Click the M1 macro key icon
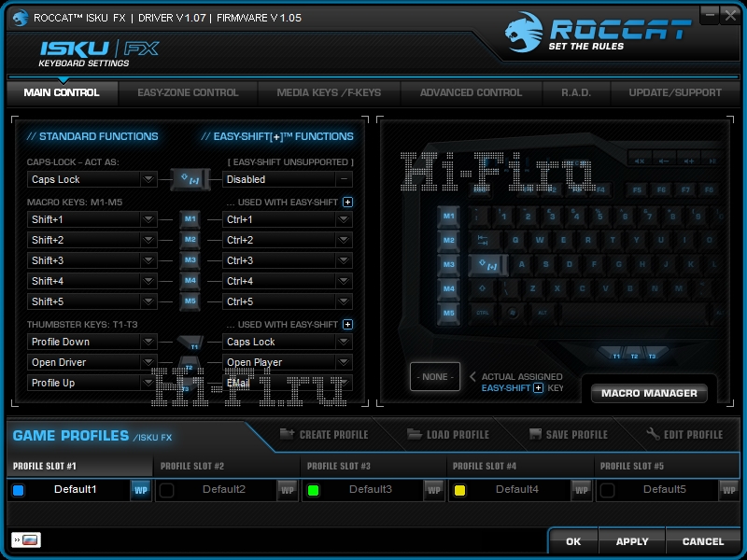The height and width of the screenshot is (560, 747). coord(190,219)
